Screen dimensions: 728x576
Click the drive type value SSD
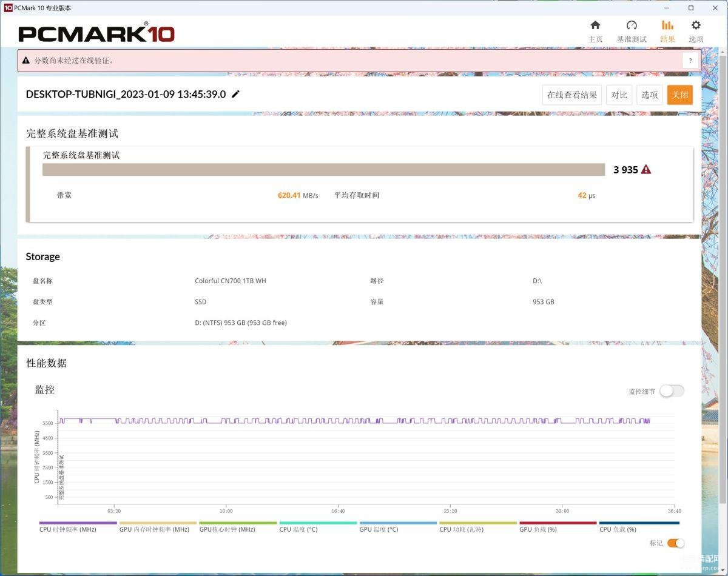pyautogui.click(x=201, y=301)
